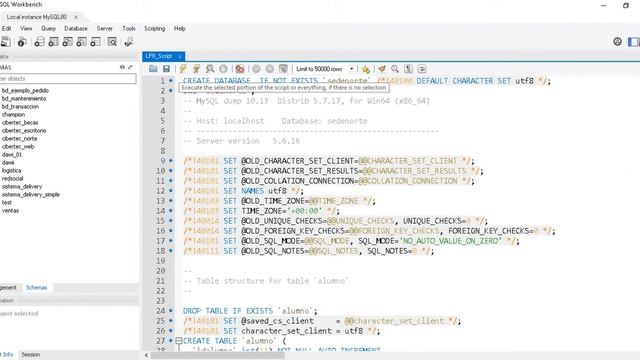Refresh the schemas list

coord(122,67)
